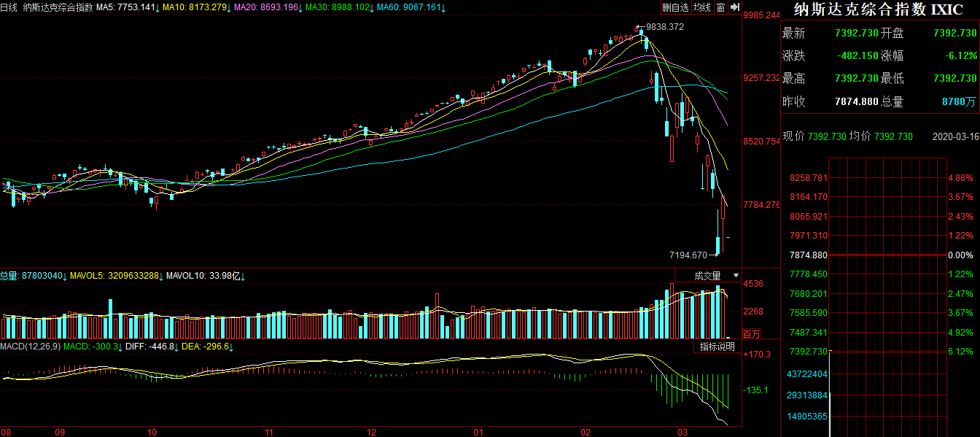This screenshot has height=437, width=980.
Task: Click the 删自选 remove-from-watchlist button
Action: (675, 7)
